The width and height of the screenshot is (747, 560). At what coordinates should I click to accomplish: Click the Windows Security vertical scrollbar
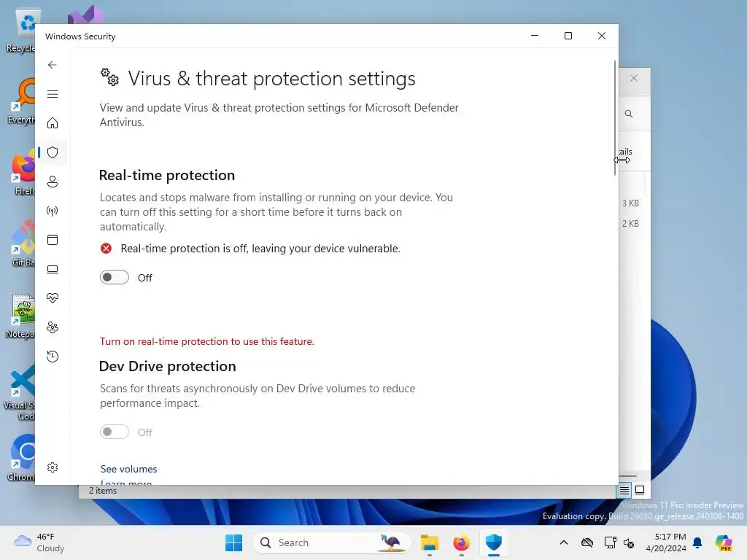tap(615, 117)
